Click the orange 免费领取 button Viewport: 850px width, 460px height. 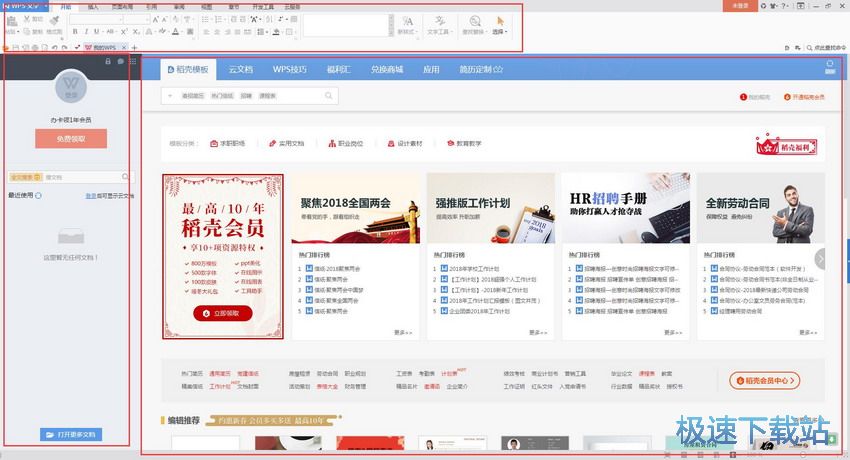click(x=71, y=139)
